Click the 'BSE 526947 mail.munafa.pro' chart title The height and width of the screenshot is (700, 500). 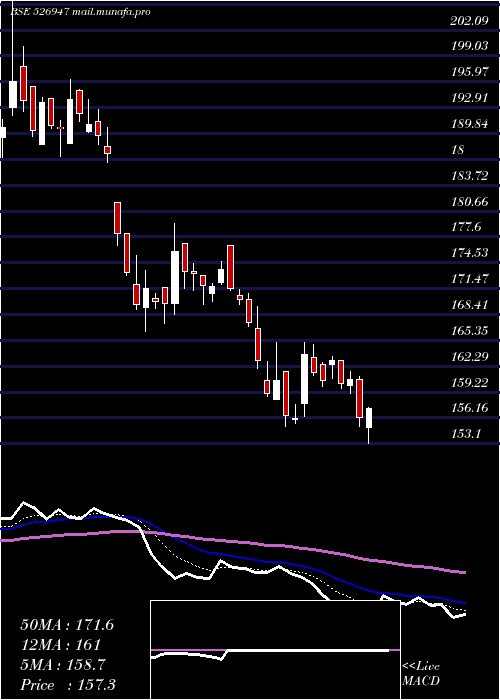pyautogui.click(x=80, y=12)
